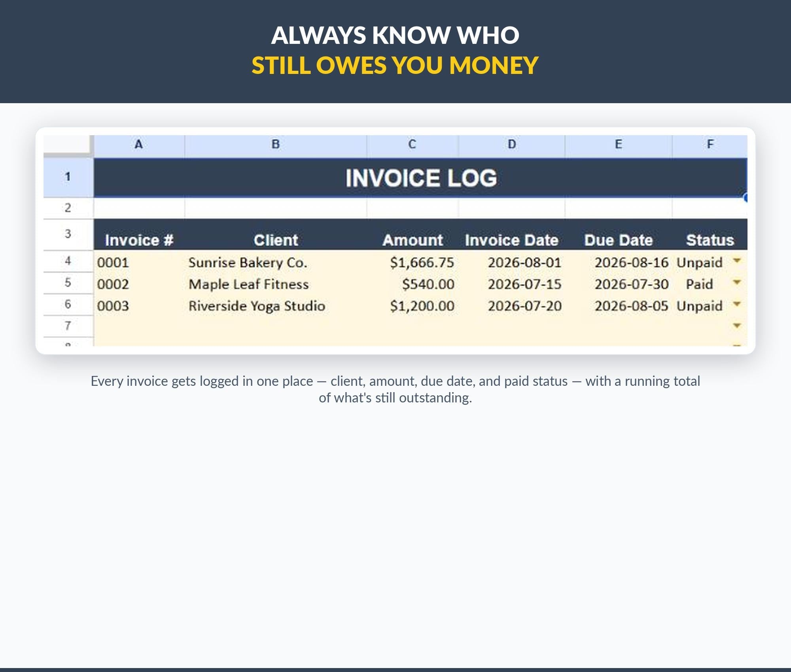
Task: Open status dropdown for Maple Leaf Fitness
Action: click(x=736, y=282)
